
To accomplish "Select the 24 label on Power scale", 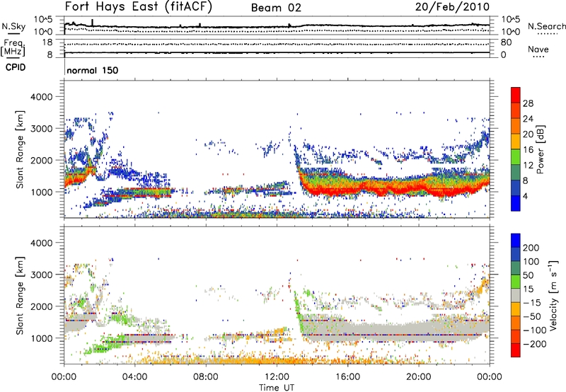I will (x=528, y=119).
